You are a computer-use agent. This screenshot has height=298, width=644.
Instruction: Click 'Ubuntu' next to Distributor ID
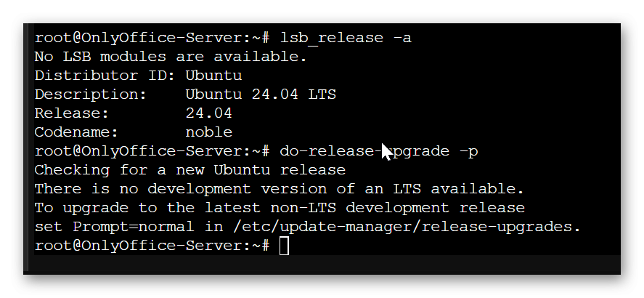pyautogui.click(x=213, y=75)
